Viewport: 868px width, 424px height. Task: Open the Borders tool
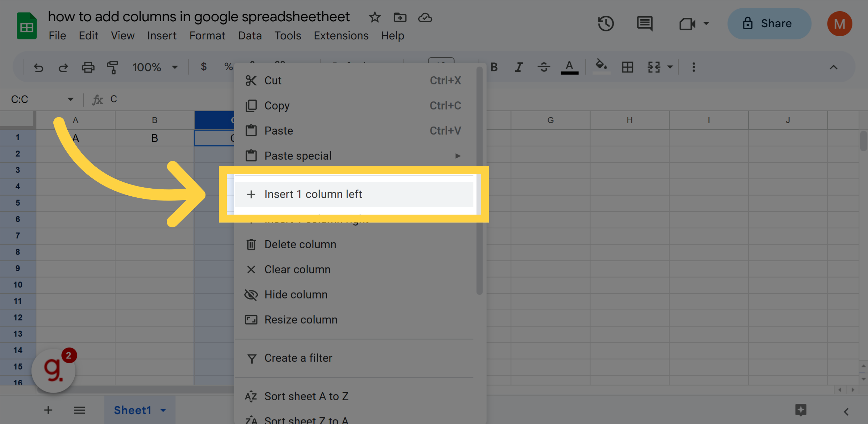click(x=627, y=67)
